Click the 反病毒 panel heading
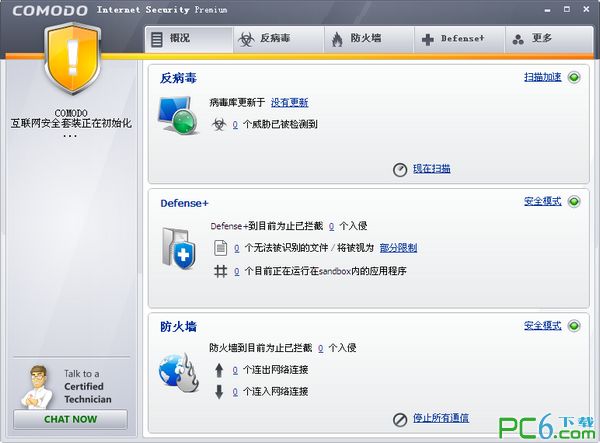Image resolution: width=600 pixels, height=443 pixels. click(x=178, y=78)
